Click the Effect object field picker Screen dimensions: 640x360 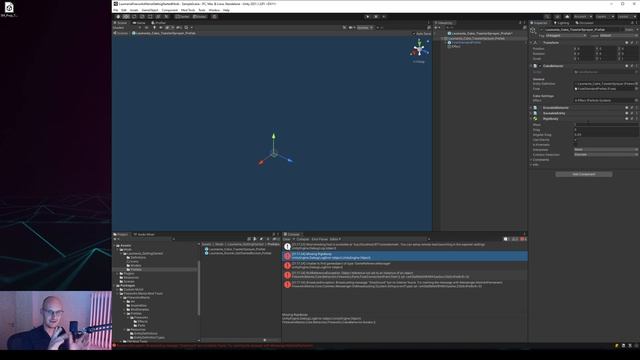click(x=636, y=100)
